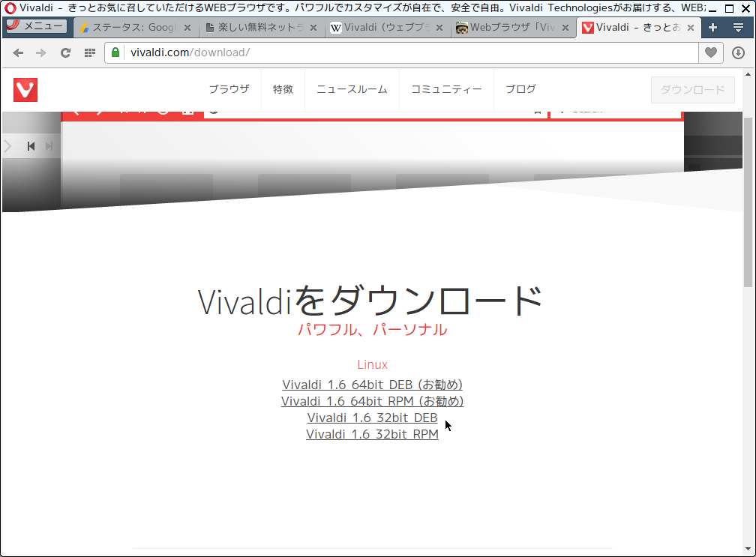Open the tab menu list icon

coord(738,28)
